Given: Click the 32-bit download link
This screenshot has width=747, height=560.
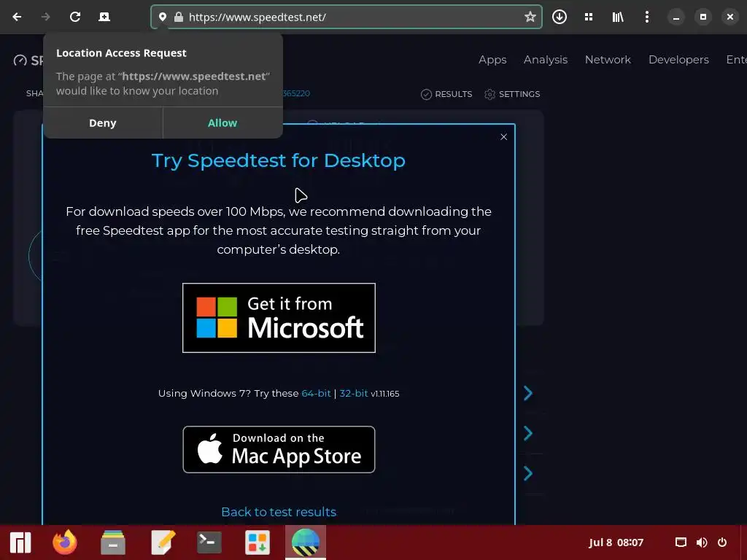Looking at the screenshot, I should tap(354, 393).
